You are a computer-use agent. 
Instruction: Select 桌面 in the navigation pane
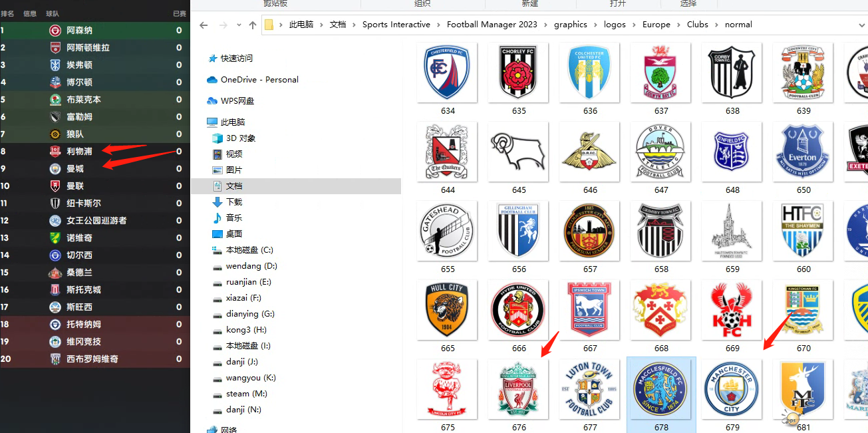[234, 234]
